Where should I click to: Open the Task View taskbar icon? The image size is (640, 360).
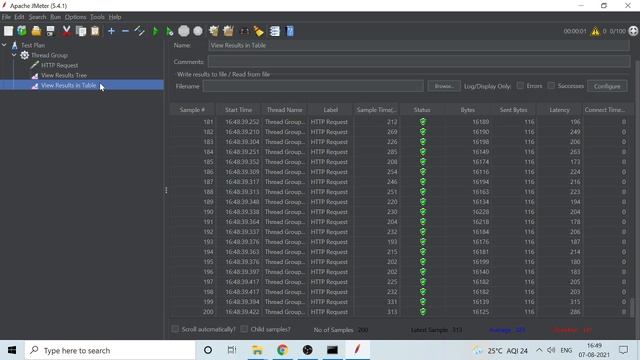(x=232, y=350)
